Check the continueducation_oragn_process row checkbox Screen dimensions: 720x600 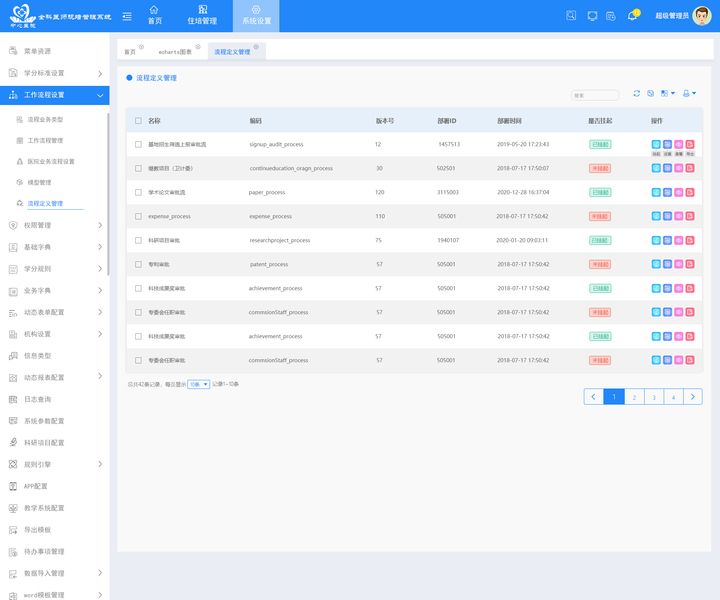click(x=138, y=168)
